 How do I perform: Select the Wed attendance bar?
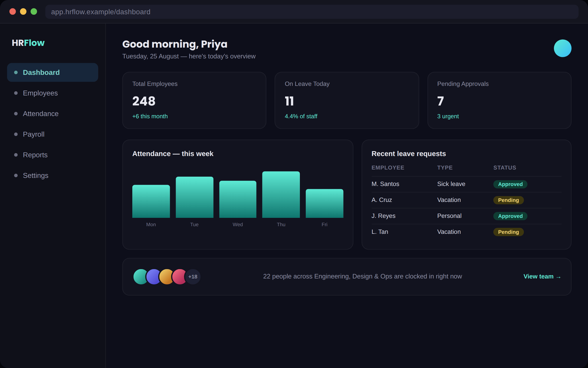(238, 199)
